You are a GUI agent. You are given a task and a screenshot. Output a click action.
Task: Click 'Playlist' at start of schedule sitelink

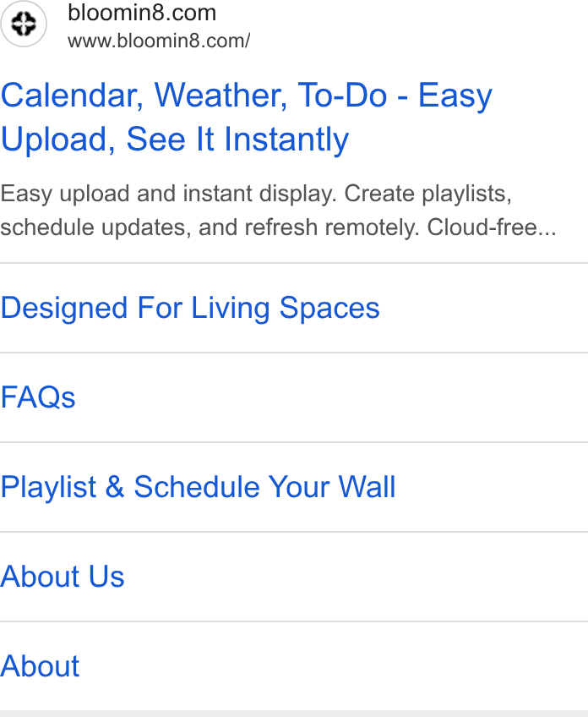pyautogui.click(x=48, y=488)
